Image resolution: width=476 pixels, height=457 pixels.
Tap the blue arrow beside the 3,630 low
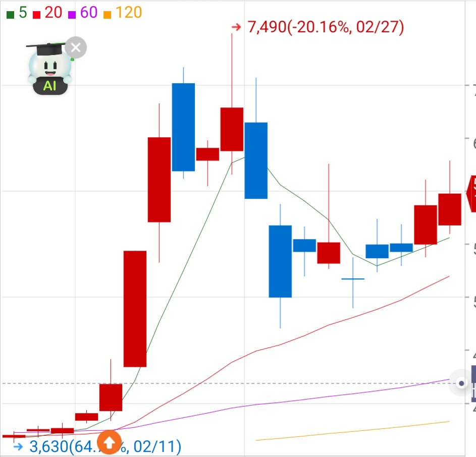coord(18,447)
